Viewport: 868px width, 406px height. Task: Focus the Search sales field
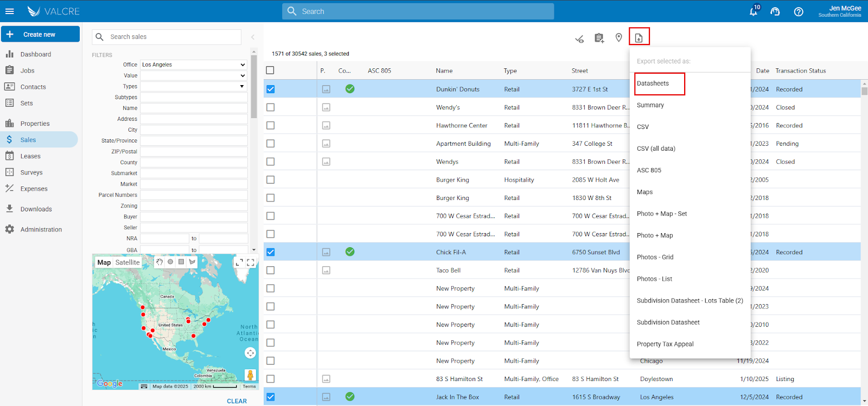[167, 37]
